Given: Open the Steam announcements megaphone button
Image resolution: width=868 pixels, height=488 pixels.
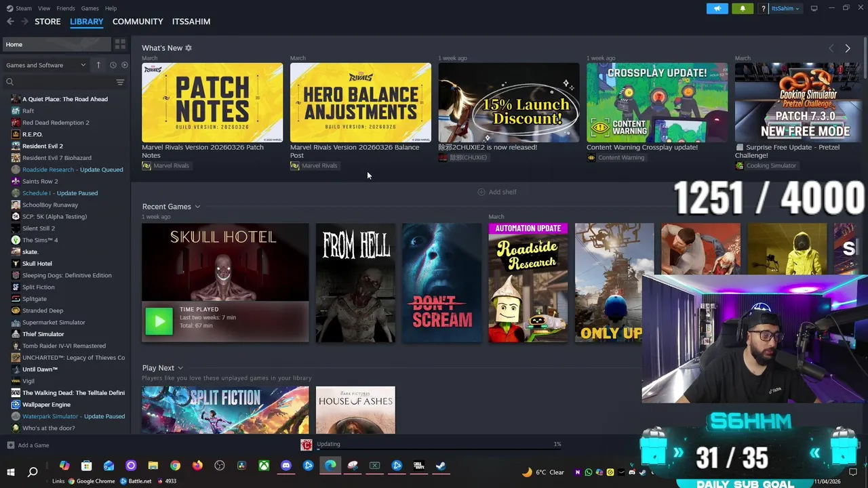Looking at the screenshot, I should pyautogui.click(x=717, y=8).
